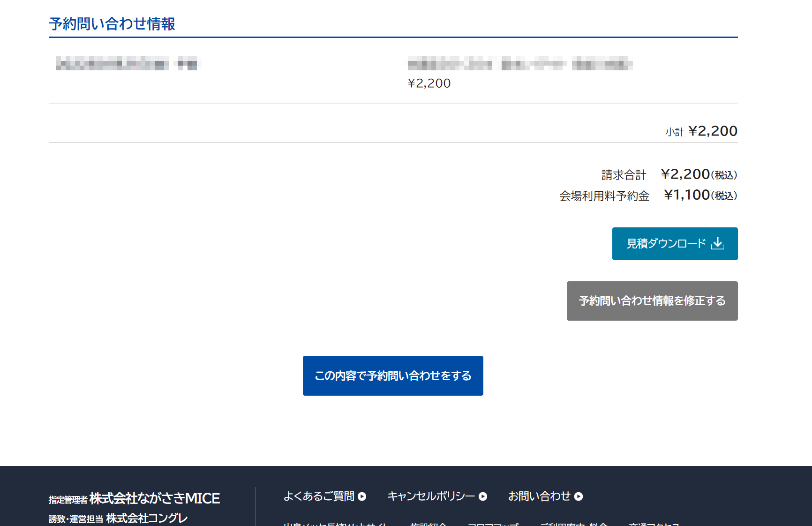Screen dimensions: 812x526
Task: Click the 請求合計 label
Action: tap(624, 175)
